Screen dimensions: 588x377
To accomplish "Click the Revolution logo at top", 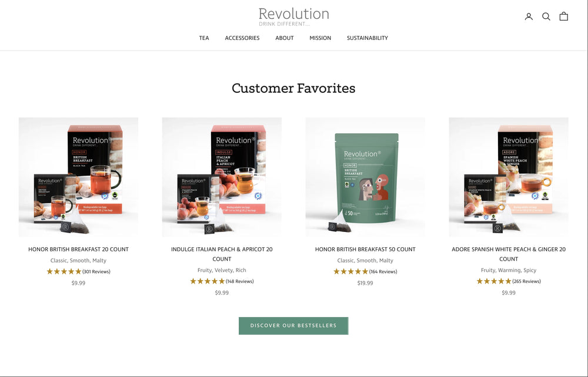I will pyautogui.click(x=293, y=17).
